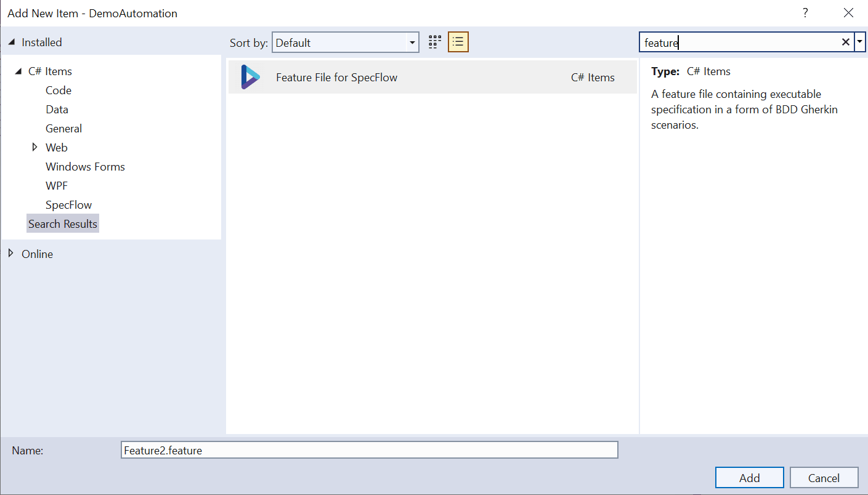
Task: Open the search options dropdown arrow
Action: [x=859, y=42]
